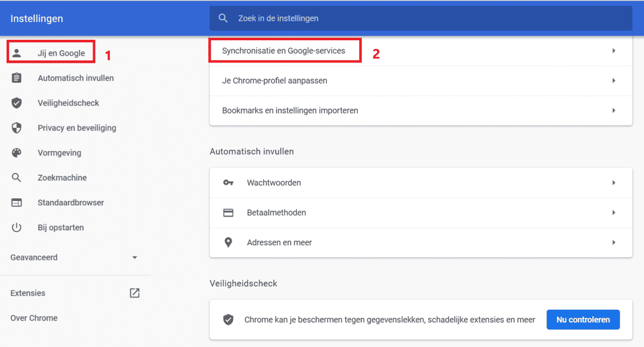Click Synchronisatie en Google-services row text
644x347 pixels.
point(284,51)
